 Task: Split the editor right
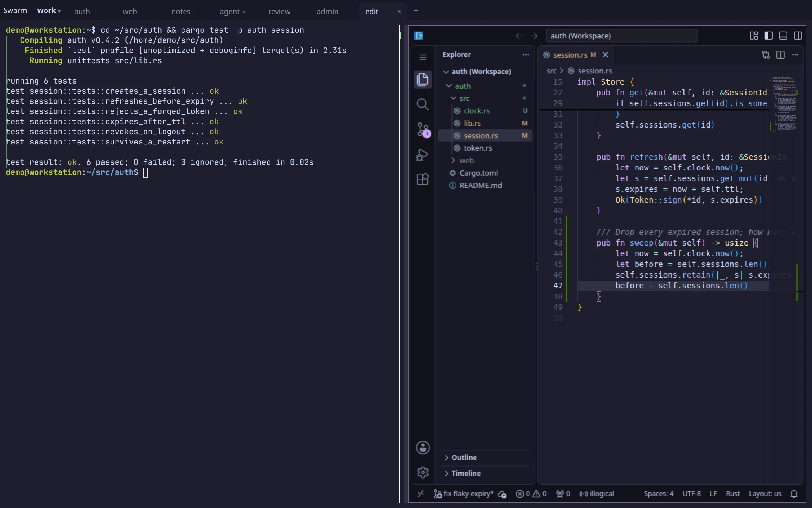(780, 55)
